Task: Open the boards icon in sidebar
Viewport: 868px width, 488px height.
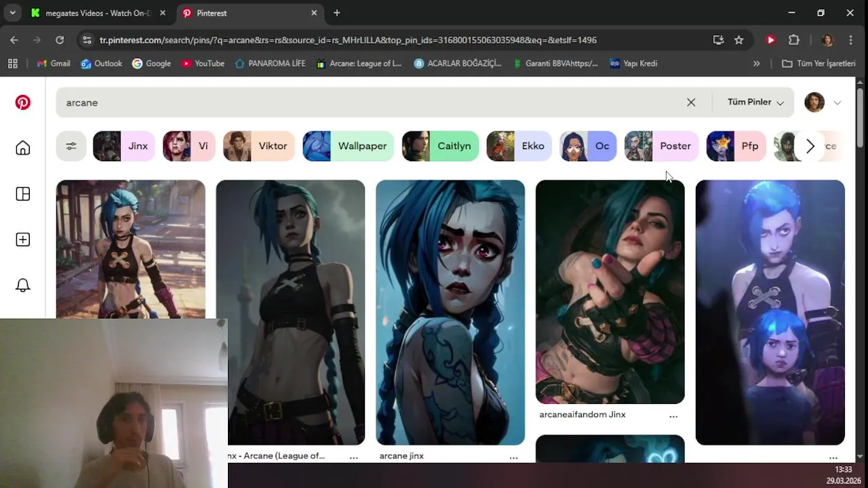Action: pyautogui.click(x=23, y=194)
